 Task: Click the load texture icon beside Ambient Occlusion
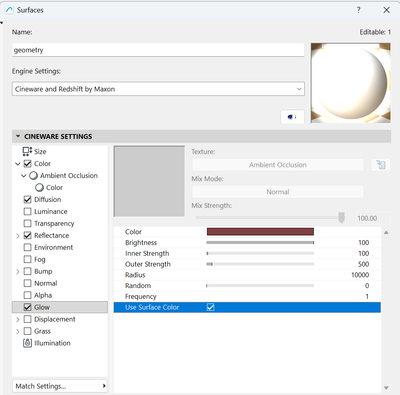[x=381, y=165]
